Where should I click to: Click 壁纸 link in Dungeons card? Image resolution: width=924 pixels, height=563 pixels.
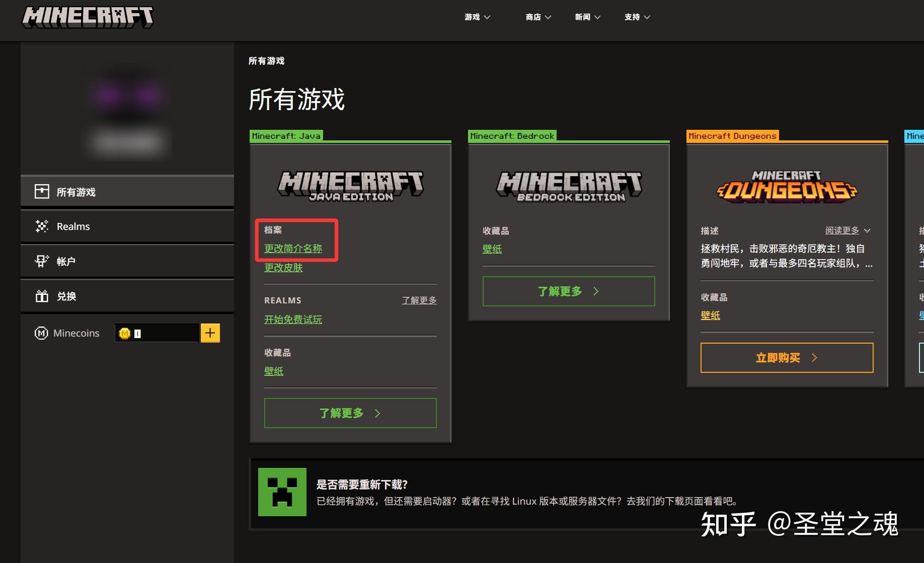(711, 315)
